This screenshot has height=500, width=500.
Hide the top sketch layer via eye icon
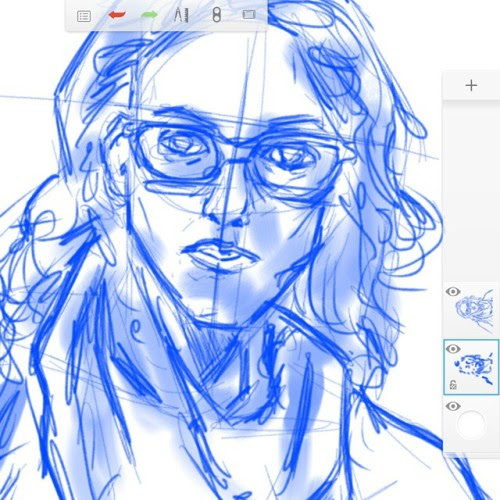[x=453, y=292]
